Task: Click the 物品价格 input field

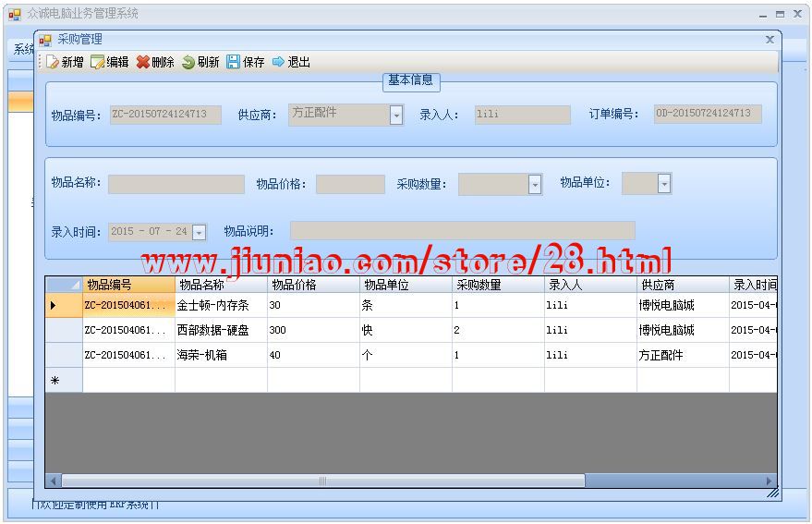Action: pos(350,185)
